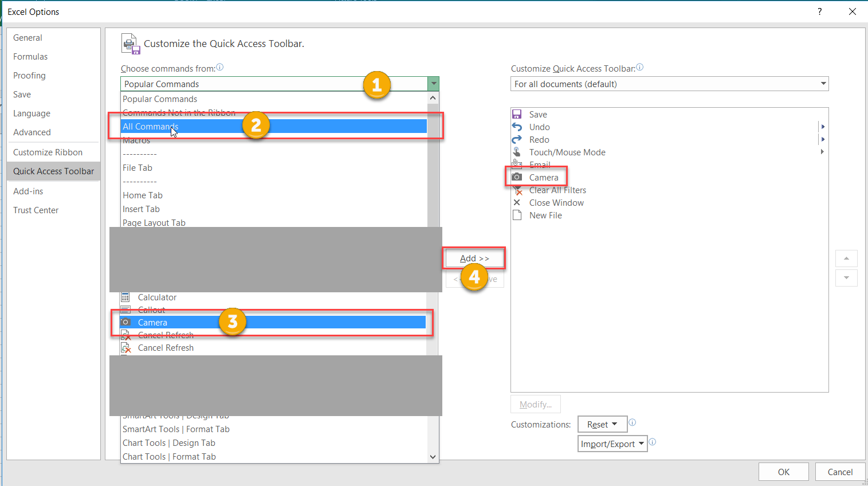Open the Advanced options category
This screenshot has width=868, height=486.
pos(53,132)
